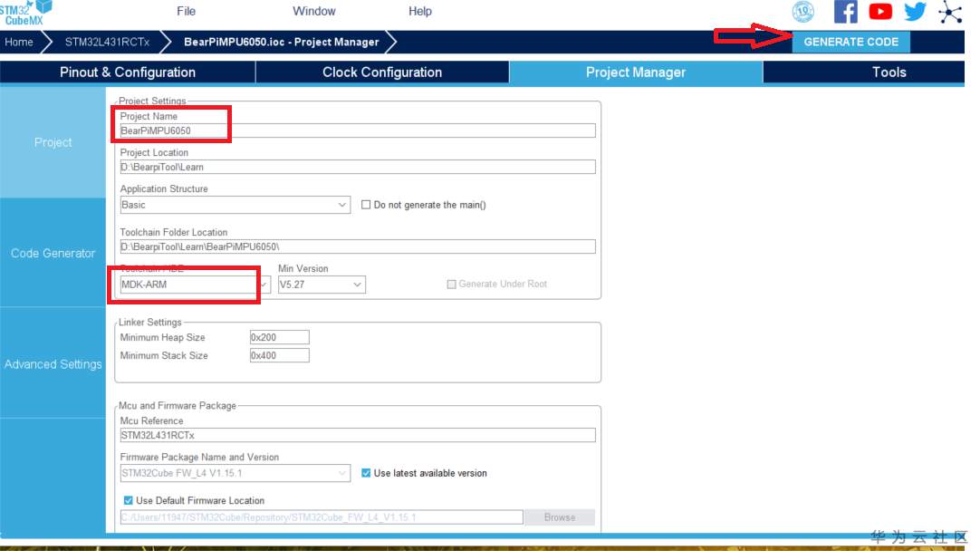
Task: Click the Browse button
Action: pyautogui.click(x=560, y=517)
